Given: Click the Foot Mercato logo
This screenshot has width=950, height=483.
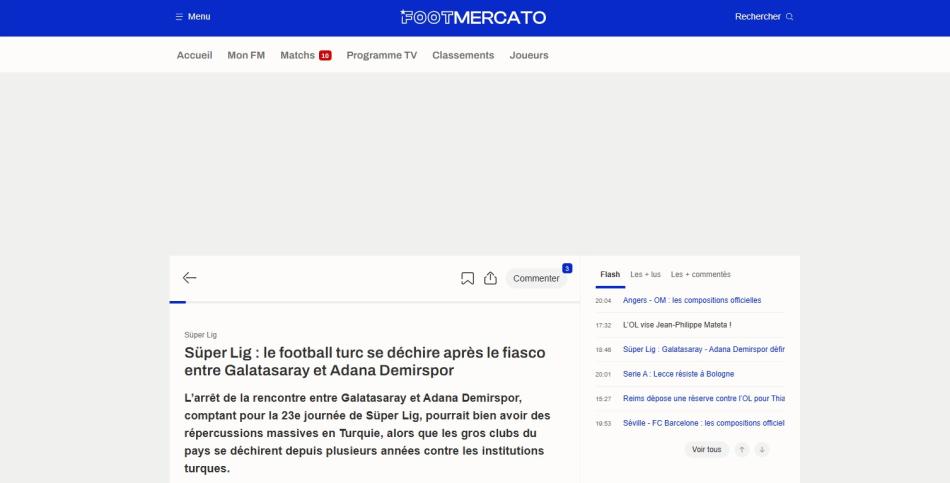Looking at the screenshot, I should click(x=473, y=17).
